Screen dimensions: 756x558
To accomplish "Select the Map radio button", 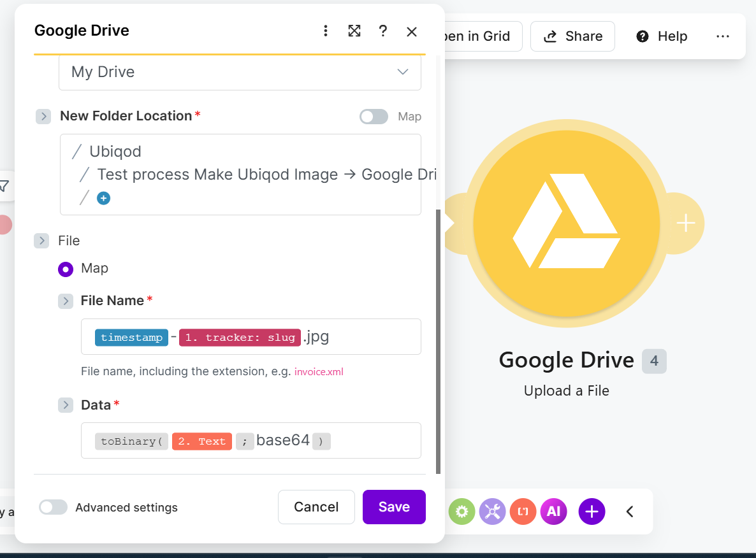I will coord(66,269).
